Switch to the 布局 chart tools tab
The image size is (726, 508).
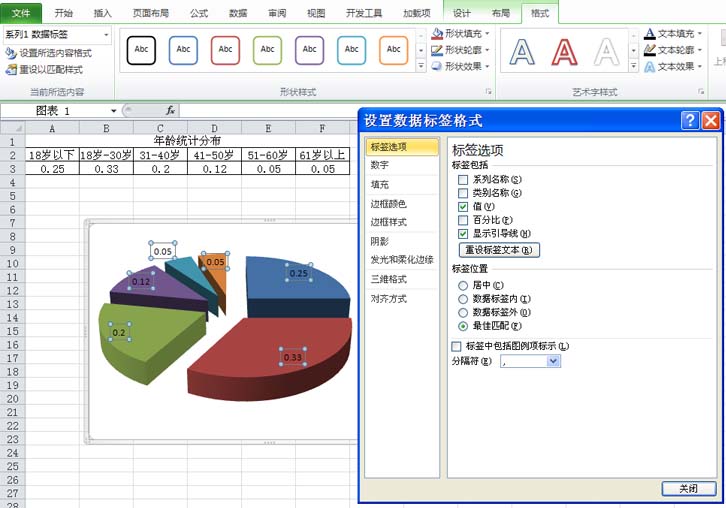click(501, 13)
